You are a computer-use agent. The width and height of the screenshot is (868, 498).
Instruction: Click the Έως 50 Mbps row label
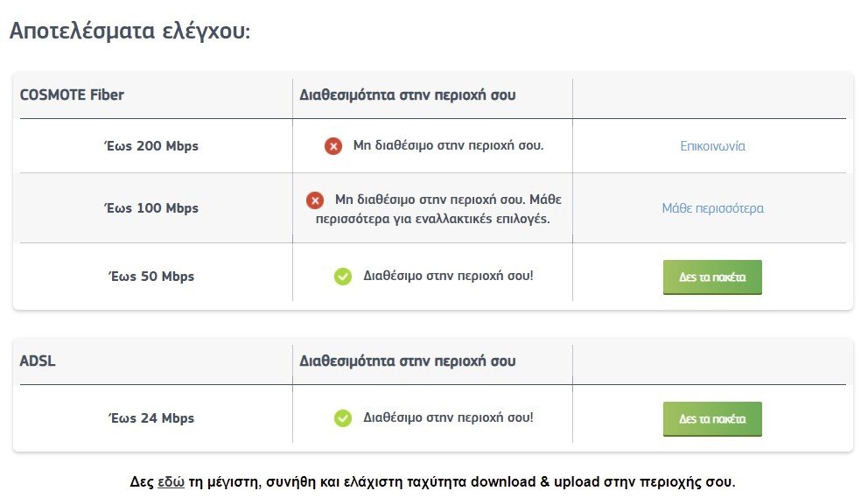pos(151,276)
